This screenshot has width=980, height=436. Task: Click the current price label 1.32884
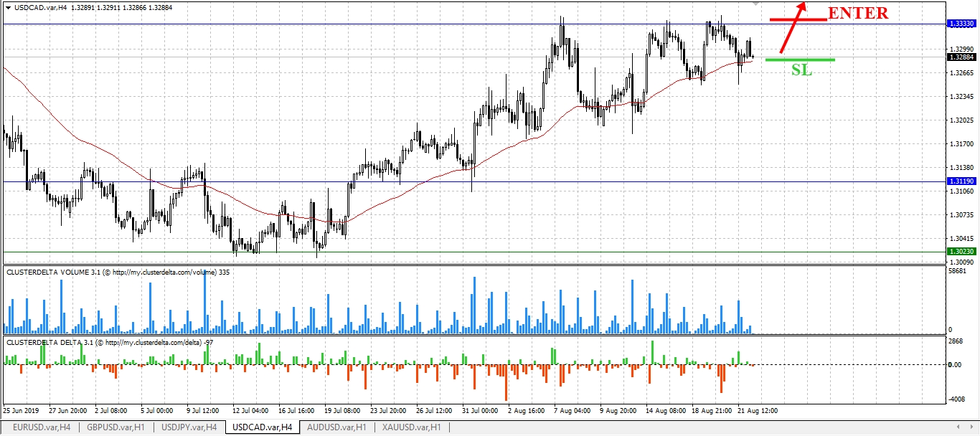pyautogui.click(x=961, y=57)
